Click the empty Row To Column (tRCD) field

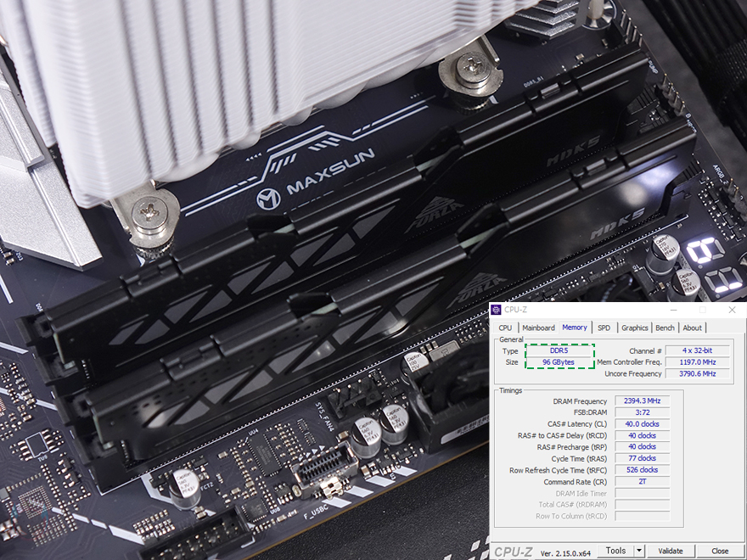[x=643, y=516]
